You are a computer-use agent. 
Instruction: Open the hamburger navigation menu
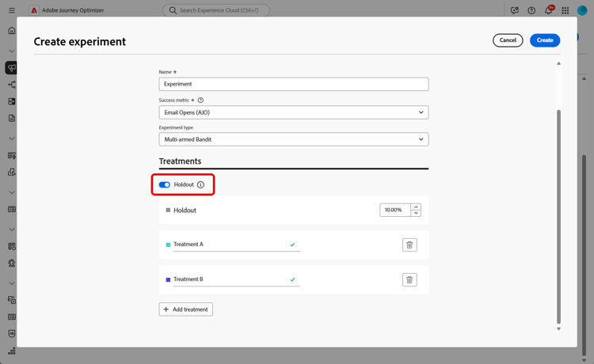pyautogui.click(x=11, y=10)
